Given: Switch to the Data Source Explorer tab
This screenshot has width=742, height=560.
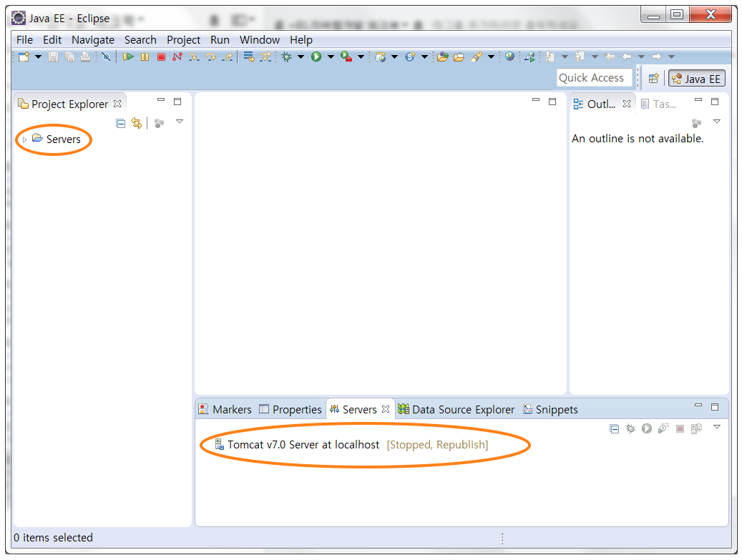Looking at the screenshot, I should (x=457, y=409).
